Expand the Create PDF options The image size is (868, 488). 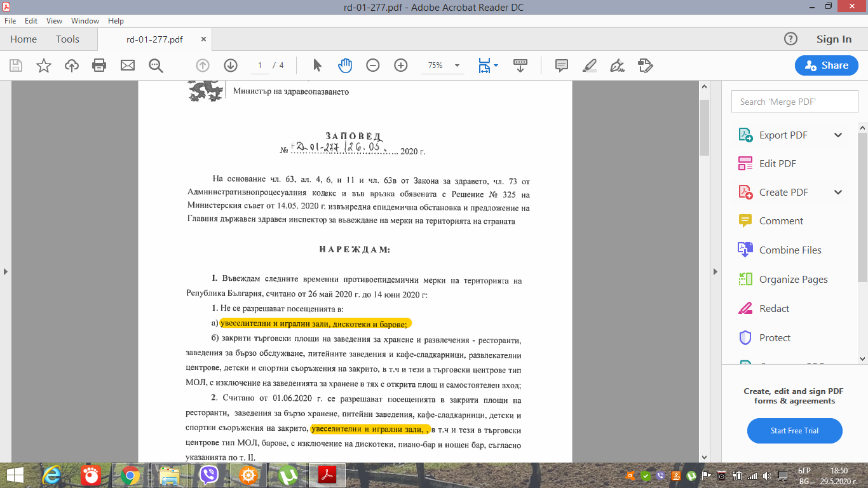tap(837, 193)
